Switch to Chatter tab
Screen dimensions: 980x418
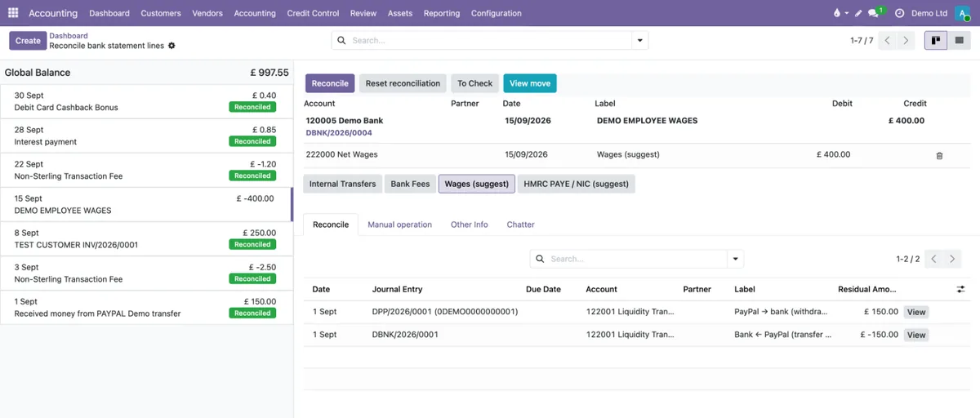(520, 225)
